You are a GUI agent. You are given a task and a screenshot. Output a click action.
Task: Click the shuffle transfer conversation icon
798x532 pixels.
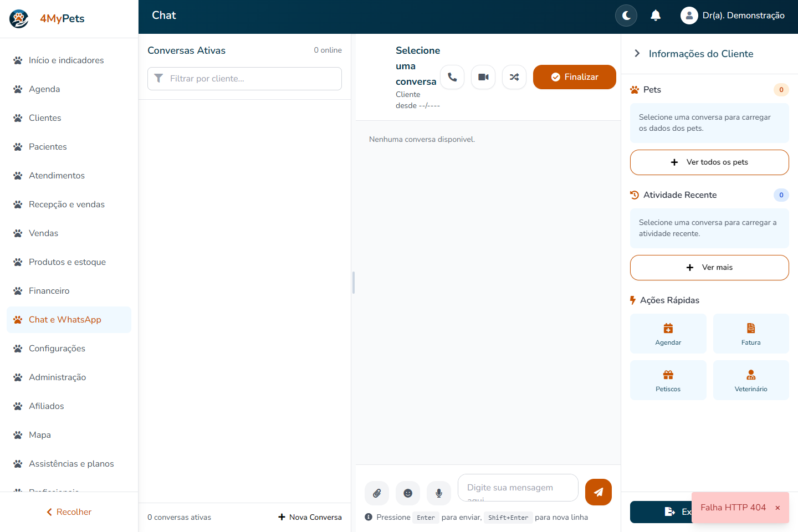(514, 77)
